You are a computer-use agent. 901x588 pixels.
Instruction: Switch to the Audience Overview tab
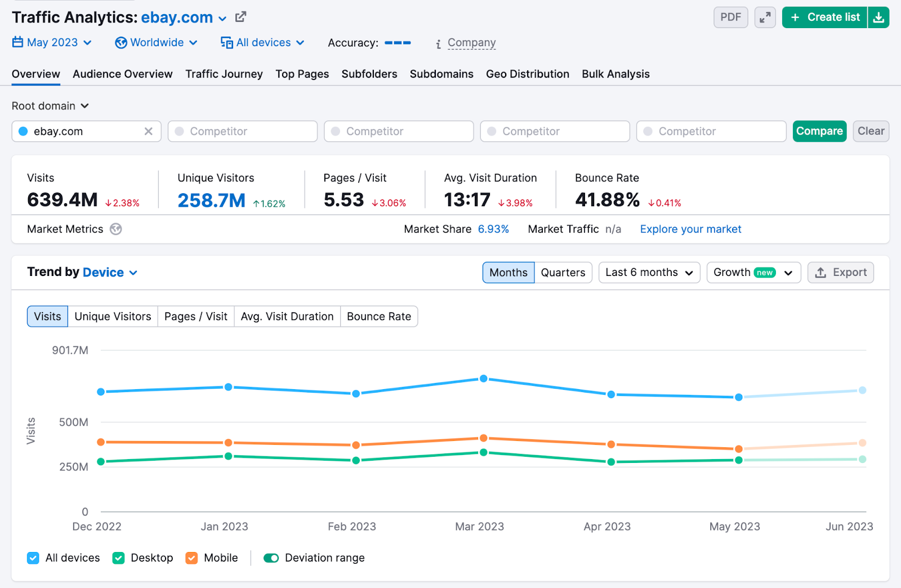click(123, 74)
